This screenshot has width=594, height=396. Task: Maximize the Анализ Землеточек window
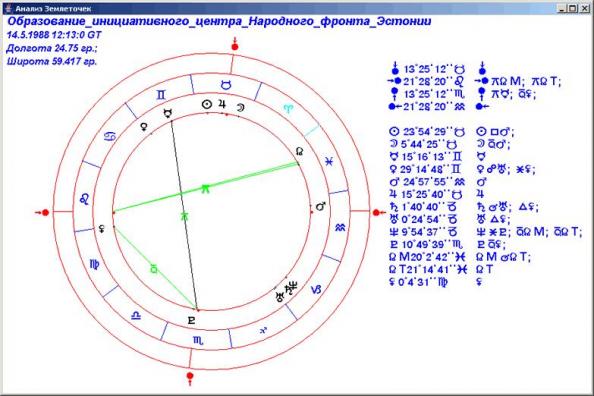click(x=572, y=8)
